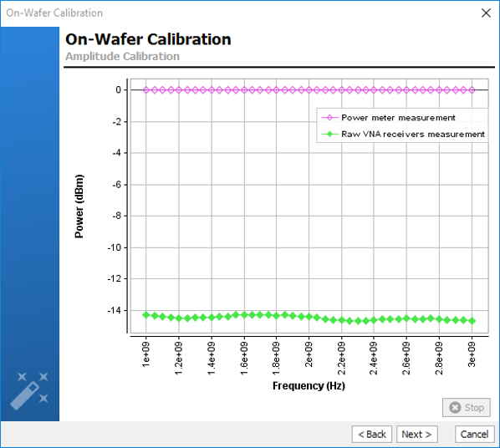Click the Power (dBm) axis label
The width and height of the screenshot is (500, 448).
click(79, 206)
